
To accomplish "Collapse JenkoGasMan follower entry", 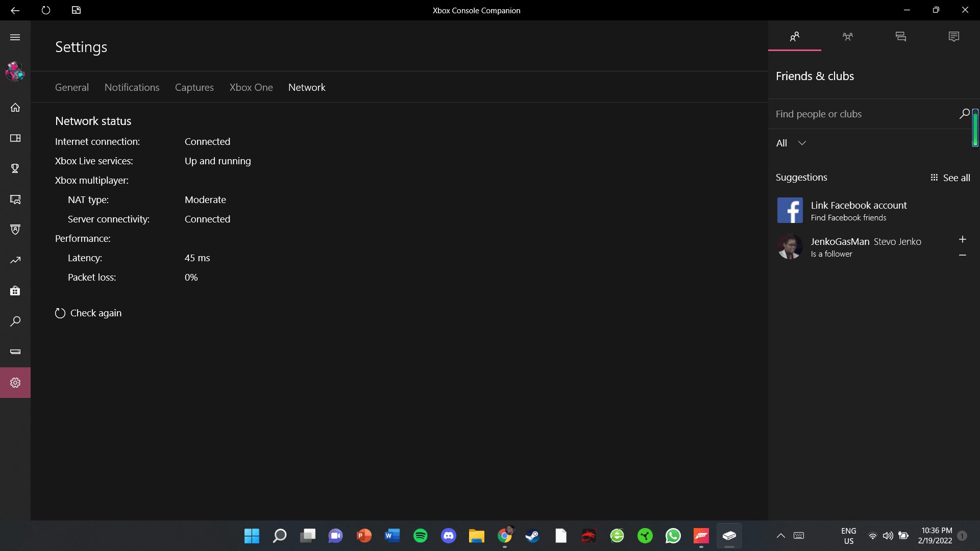I will tap(962, 254).
